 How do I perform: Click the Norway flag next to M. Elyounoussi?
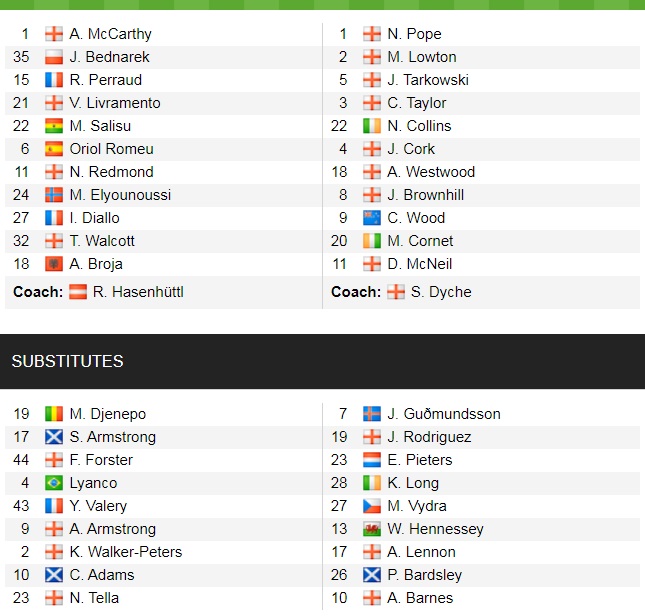pos(54,195)
